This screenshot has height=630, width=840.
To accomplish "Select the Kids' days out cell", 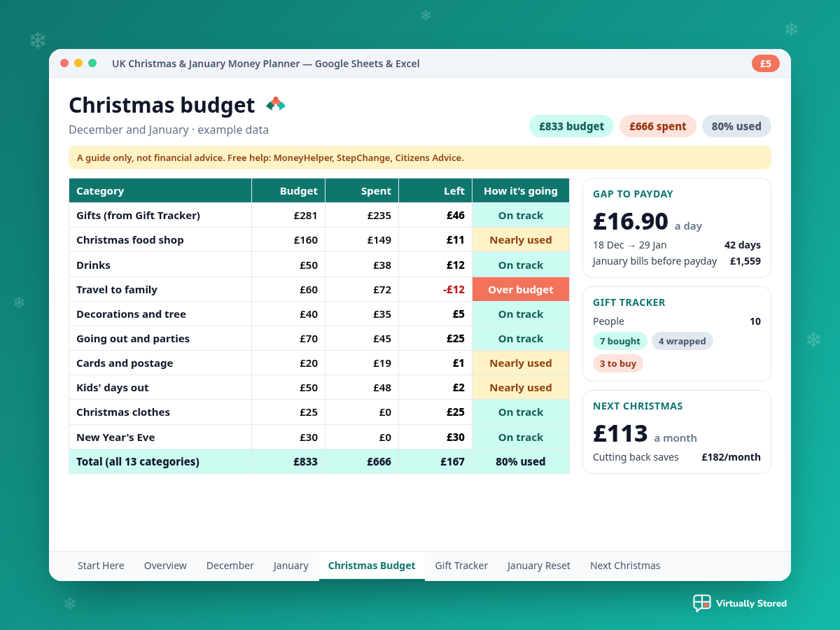I will (x=160, y=387).
